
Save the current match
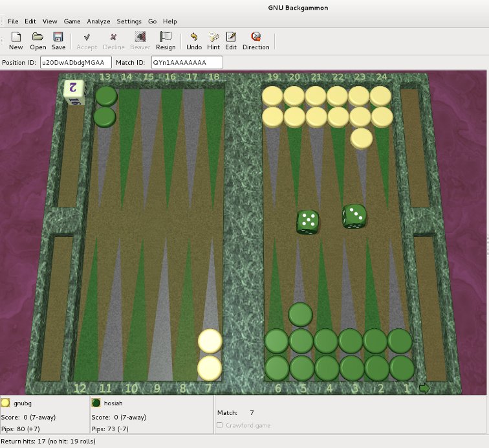pos(58,41)
